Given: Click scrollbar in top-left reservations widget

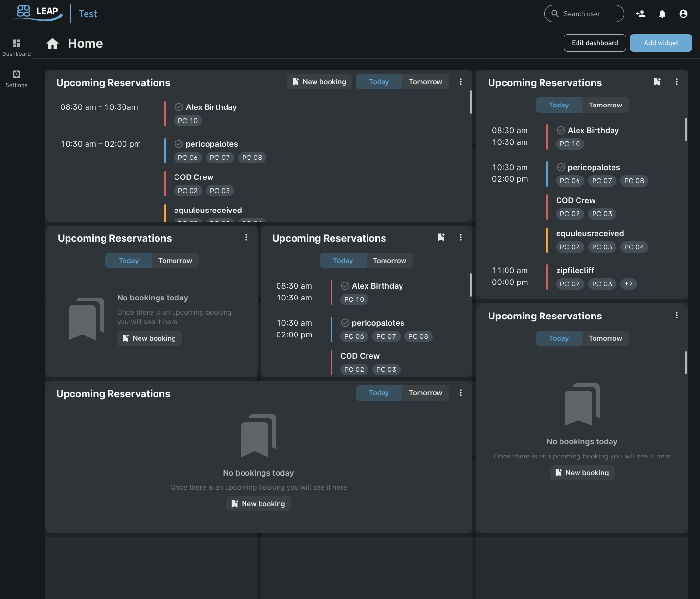Looking at the screenshot, I should (x=470, y=102).
